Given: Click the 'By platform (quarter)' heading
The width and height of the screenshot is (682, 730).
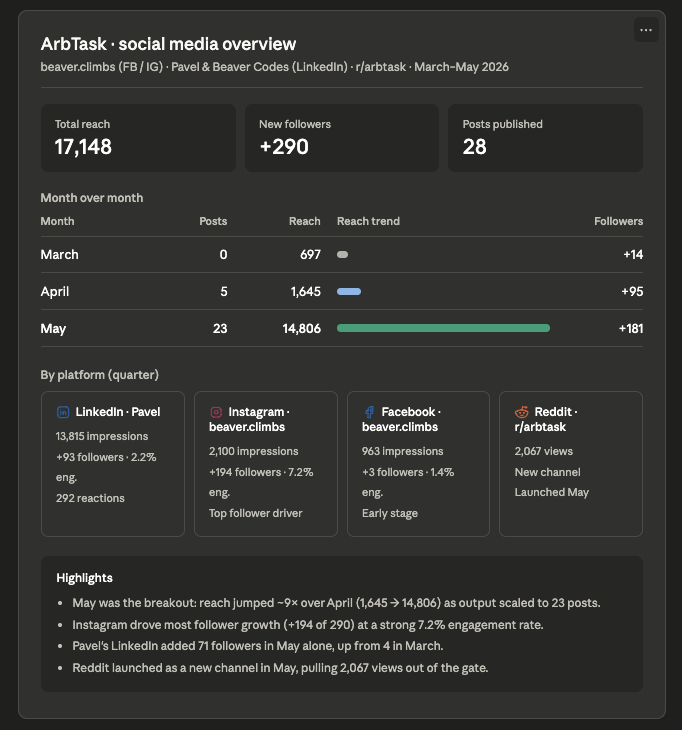Looking at the screenshot, I should click(x=100, y=375).
